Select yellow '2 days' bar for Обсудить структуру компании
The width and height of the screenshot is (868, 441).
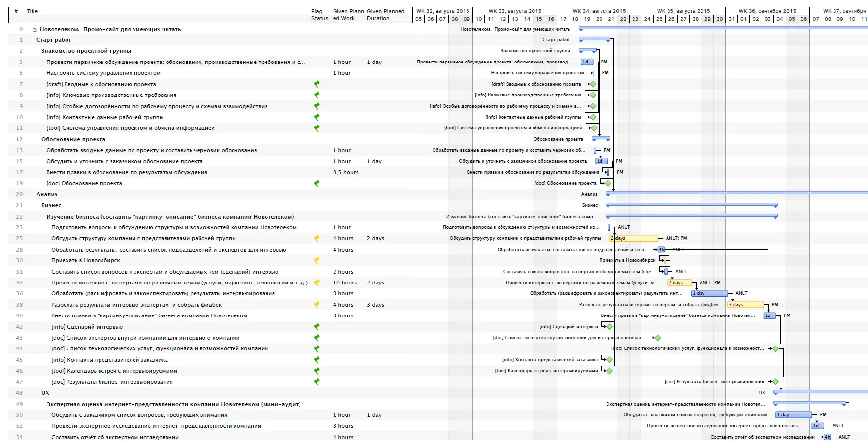[634, 238]
